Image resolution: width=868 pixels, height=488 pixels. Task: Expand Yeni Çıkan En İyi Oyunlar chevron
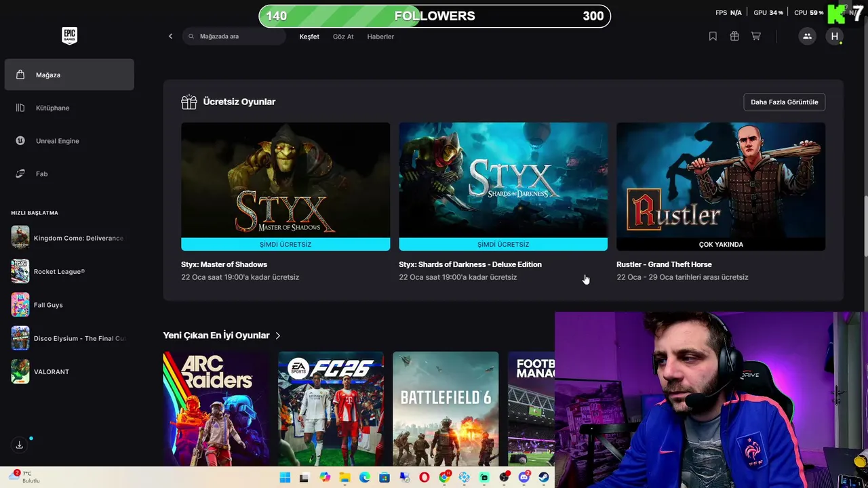tap(278, 335)
